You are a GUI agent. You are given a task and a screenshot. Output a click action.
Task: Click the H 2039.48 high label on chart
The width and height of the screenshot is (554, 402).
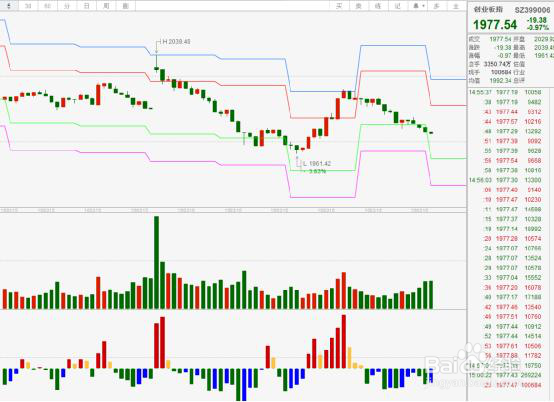(176, 42)
